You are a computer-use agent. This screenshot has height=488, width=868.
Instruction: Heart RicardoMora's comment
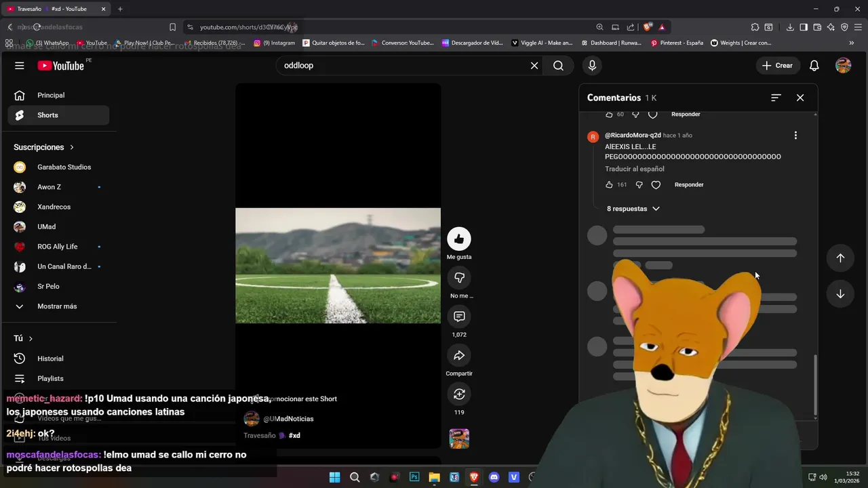click(x=656, y=185)
